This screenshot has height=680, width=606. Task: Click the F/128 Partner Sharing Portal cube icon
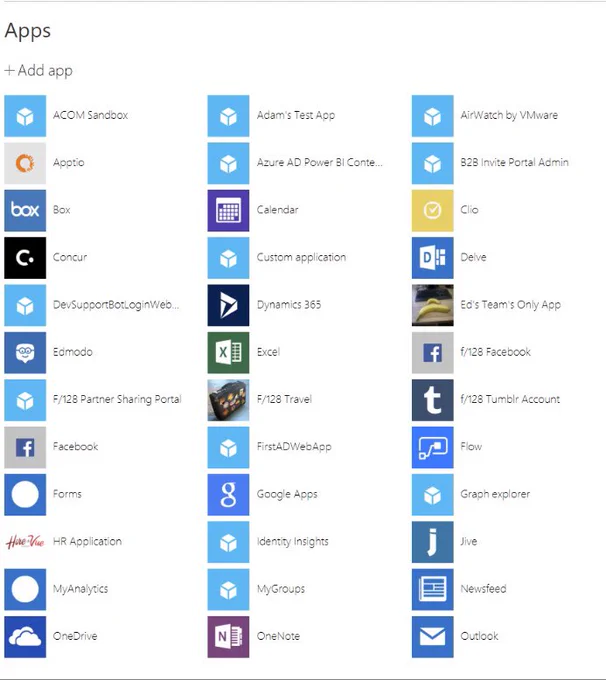pos(25,400)
